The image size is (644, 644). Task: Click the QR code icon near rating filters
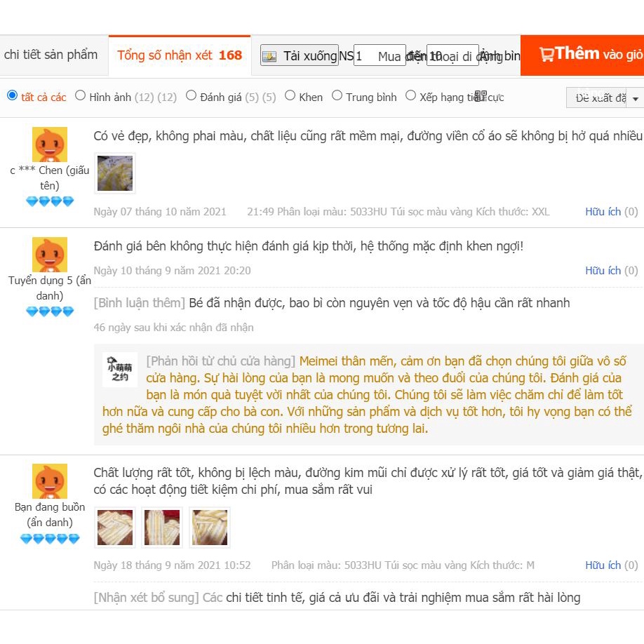point(481,96)
